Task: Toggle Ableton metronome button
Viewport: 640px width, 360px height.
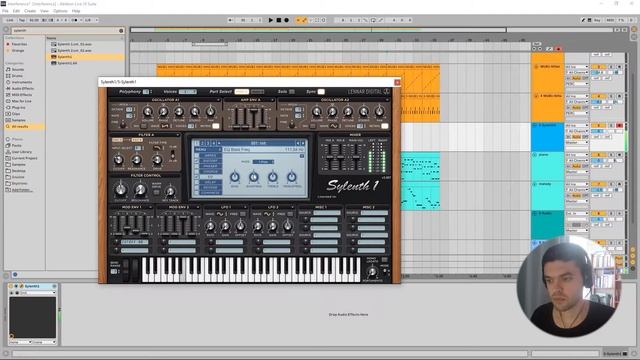Action: 74,20
